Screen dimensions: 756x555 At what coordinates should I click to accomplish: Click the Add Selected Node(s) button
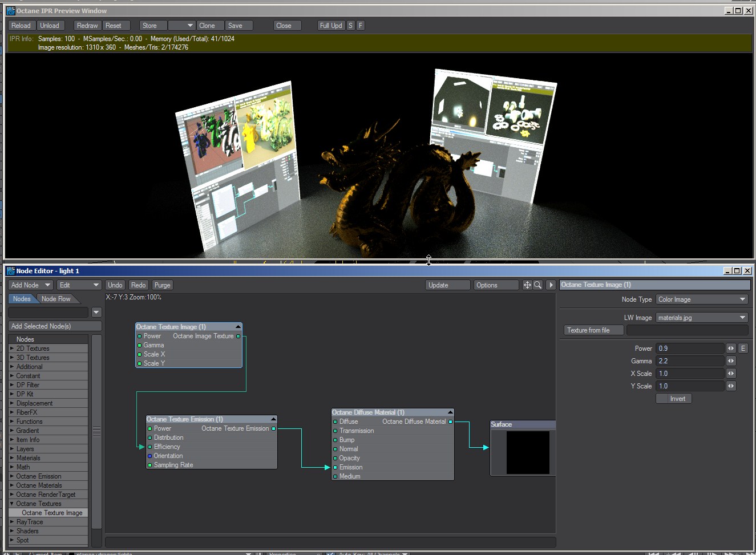(x=55, y=326)
